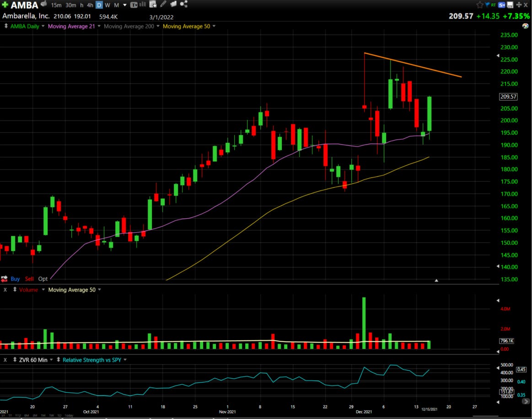The height and width of the screenshot is (419, 532).
Task: Click the Sell button
Action: coord(30,279)
